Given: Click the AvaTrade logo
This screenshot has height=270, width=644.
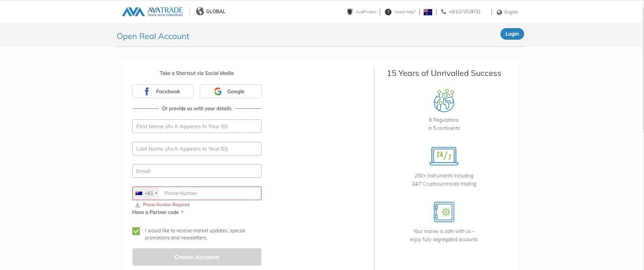Looking at the screenshot, I should pos(152,12).
